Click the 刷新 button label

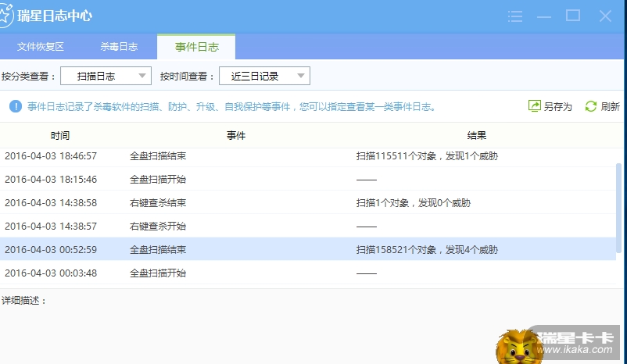611,107
